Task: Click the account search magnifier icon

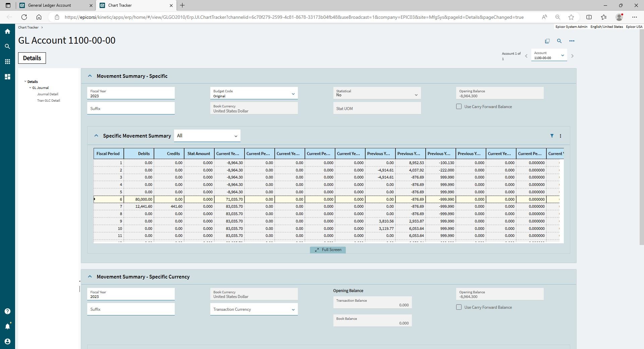Action: pos(559,41)
